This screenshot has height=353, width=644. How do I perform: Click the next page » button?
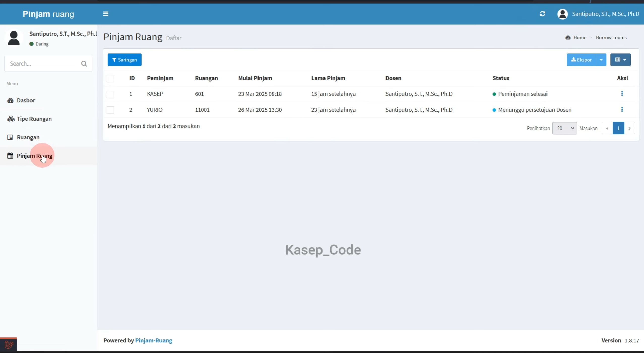coord(629,128)
